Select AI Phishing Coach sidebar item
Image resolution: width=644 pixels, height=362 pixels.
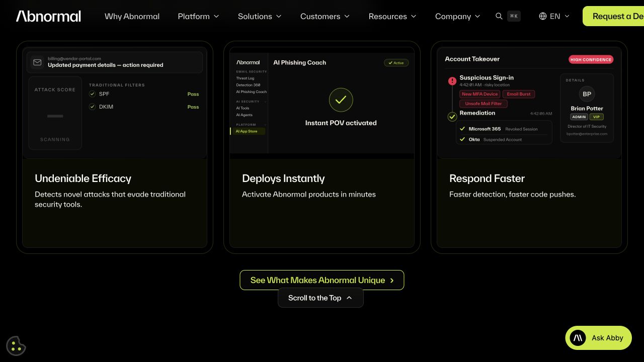coord(252,92)
